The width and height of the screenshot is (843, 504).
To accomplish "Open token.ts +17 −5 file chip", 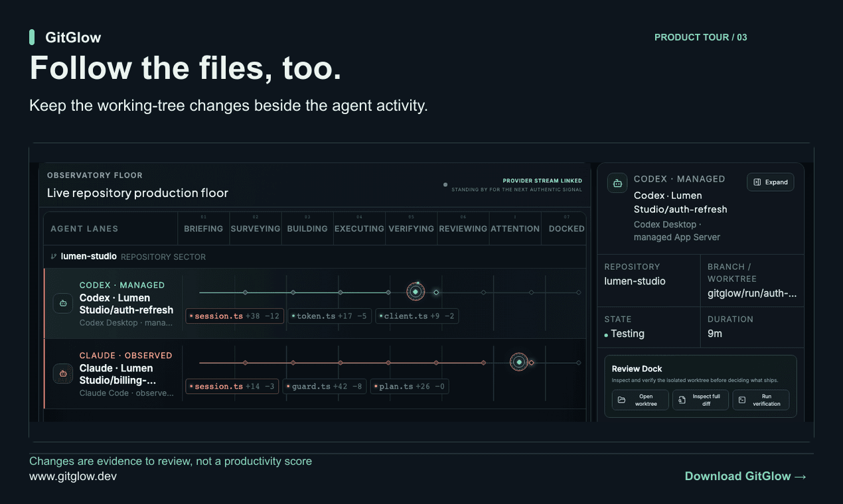I will click(x=329, y=316).
